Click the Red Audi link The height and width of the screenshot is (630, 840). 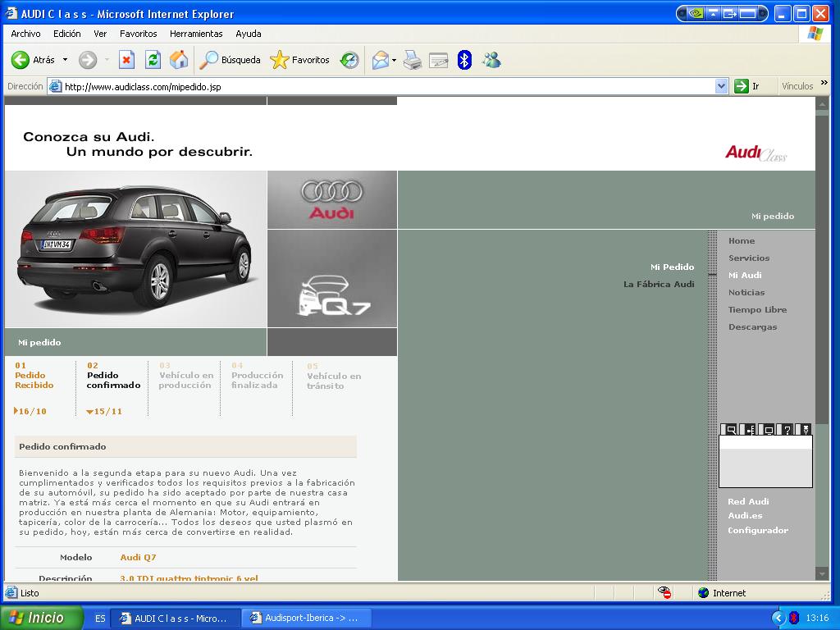coord(748,501)
